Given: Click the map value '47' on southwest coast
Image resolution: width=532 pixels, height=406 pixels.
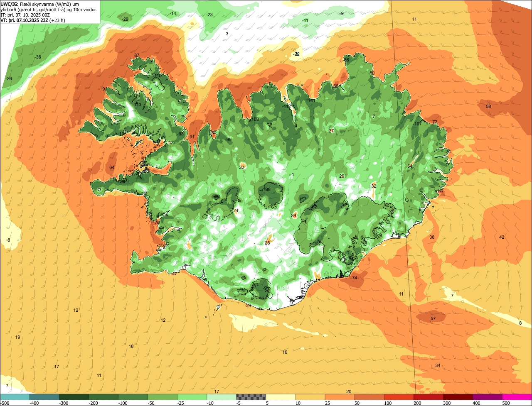Looking at the screenshot, I should [174, 274].
